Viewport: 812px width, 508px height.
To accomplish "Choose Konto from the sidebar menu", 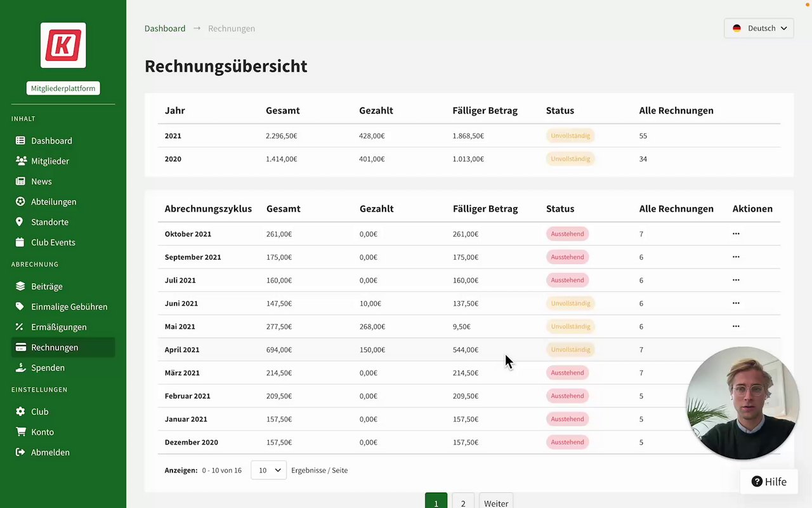I will point(43,432).
